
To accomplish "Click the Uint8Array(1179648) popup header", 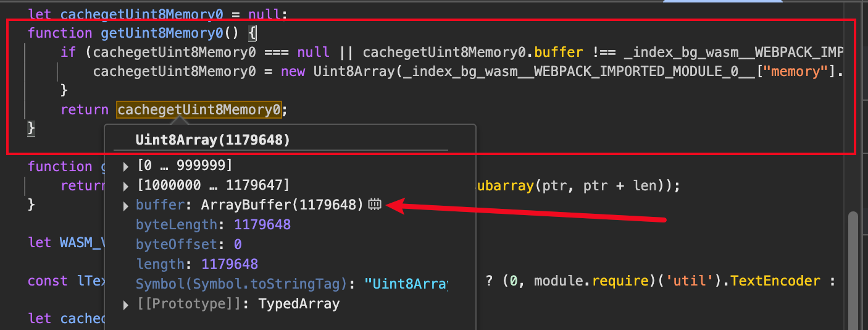I will coord(212,140).
